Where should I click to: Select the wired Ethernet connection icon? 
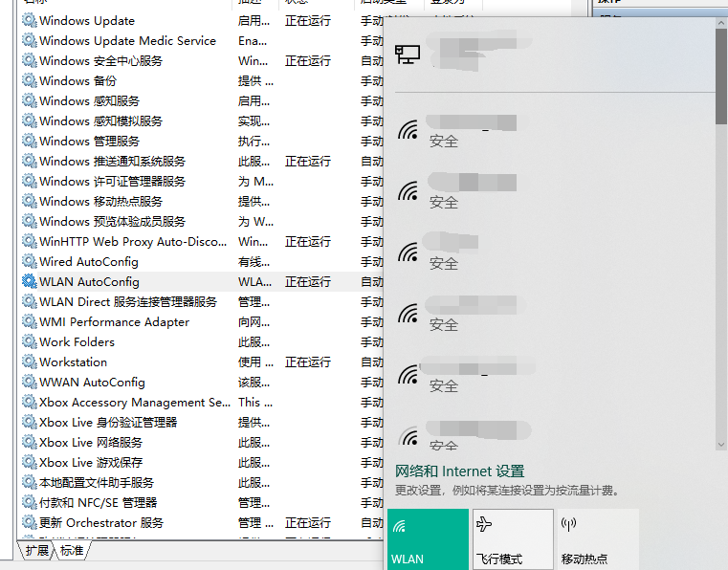click(408, 55)
